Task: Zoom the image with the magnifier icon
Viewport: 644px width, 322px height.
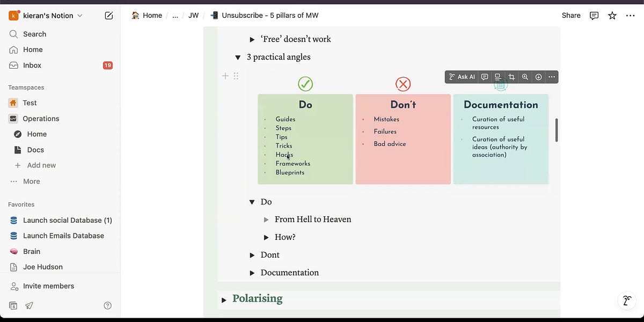Action: pos(525,77)
